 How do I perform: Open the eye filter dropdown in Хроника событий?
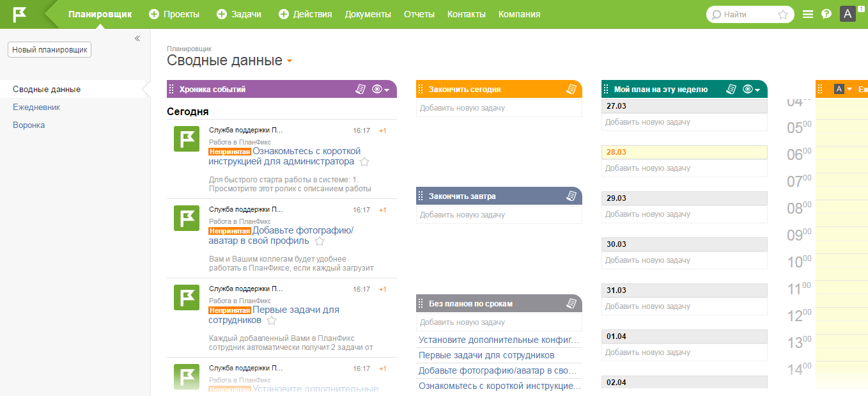pyautogui.click(x=380, y=90)
